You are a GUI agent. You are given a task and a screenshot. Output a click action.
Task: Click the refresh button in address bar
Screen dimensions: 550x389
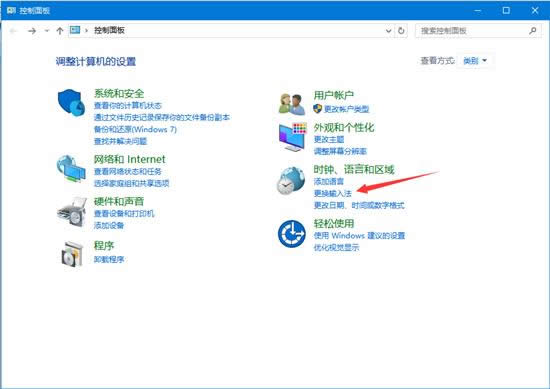(x=401, y=31)
